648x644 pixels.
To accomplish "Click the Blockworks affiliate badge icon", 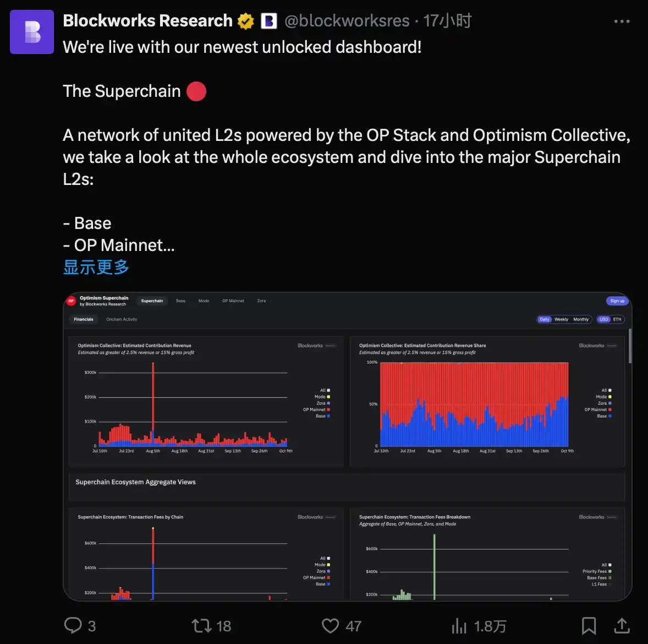I will (268, 21).
